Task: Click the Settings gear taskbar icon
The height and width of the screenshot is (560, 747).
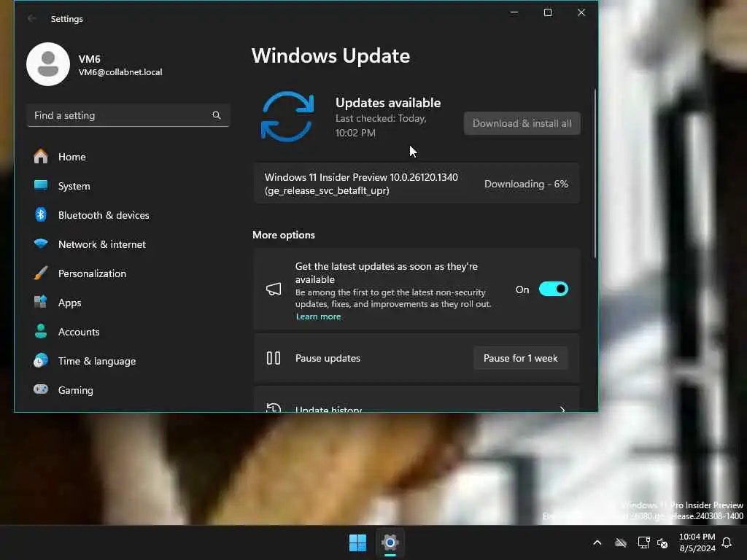Action: [x=390, y=542]
